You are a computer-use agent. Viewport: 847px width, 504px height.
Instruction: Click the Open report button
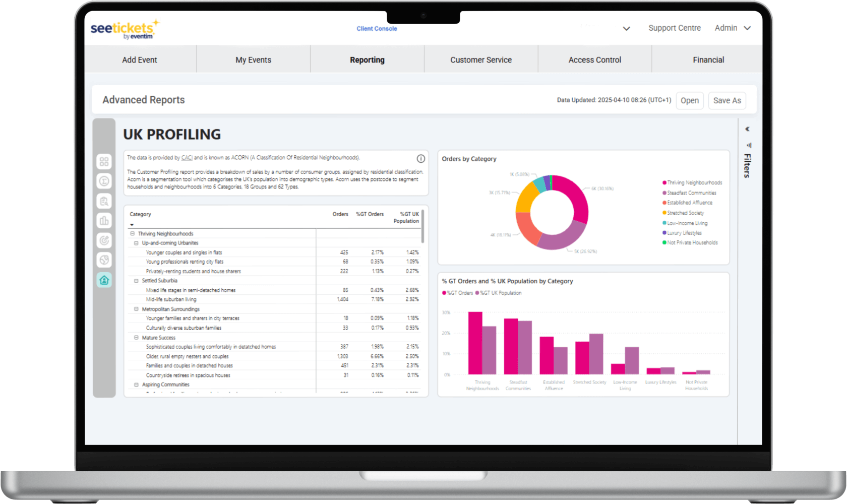point(689,100)
